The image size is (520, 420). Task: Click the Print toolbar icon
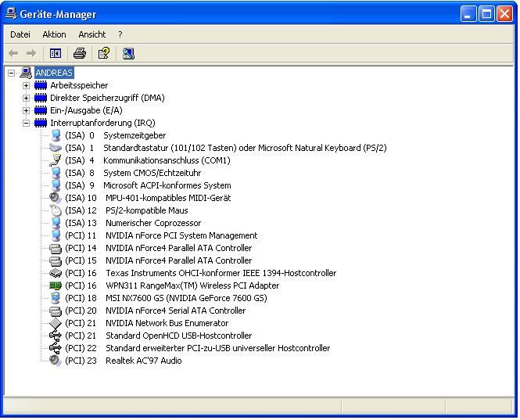click(80, 53)
